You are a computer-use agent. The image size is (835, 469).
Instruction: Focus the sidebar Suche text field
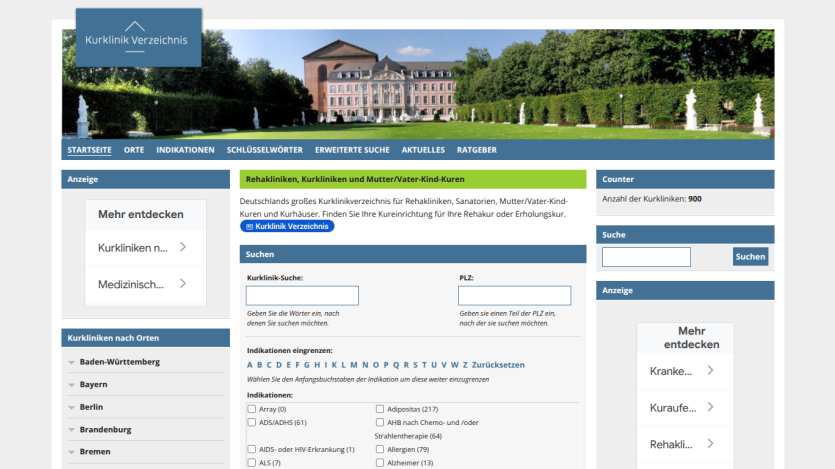646,257
